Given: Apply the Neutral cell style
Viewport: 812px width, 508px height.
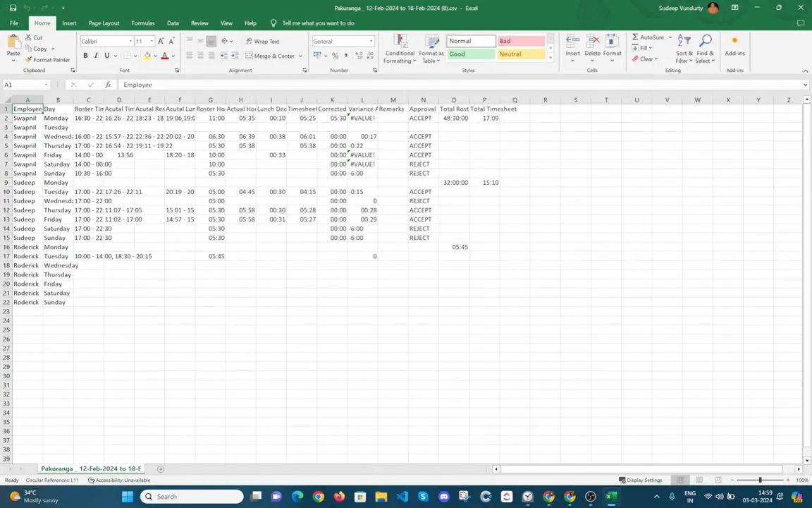Looking at the screenshot, I should (521, 54).
